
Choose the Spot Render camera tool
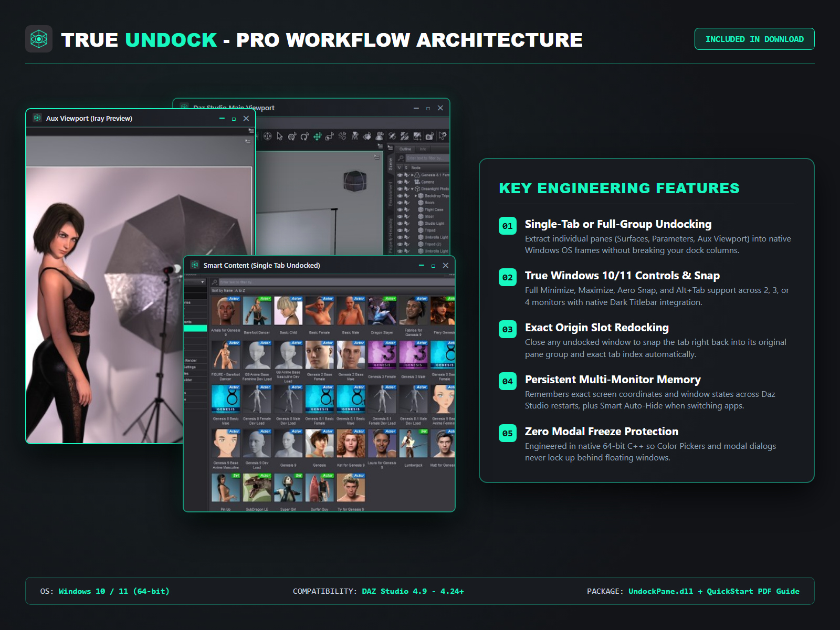coord(429,136)
